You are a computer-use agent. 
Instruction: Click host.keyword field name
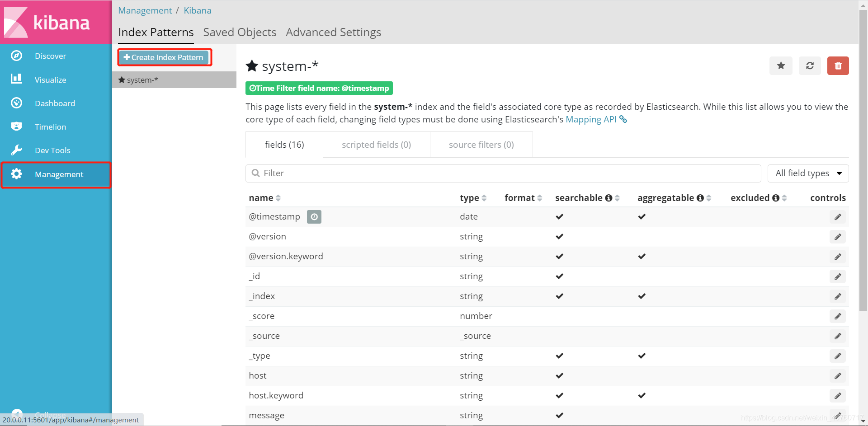(x=276, y=396)
